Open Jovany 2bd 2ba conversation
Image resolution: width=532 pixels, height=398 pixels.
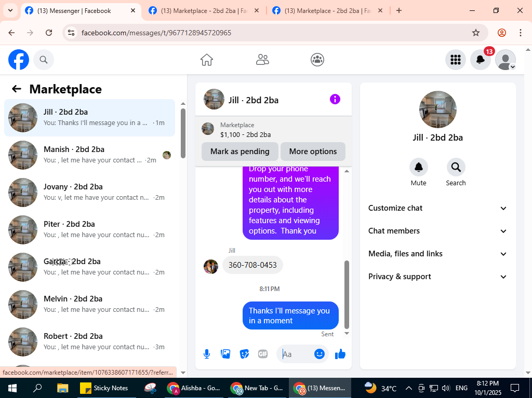89,192
